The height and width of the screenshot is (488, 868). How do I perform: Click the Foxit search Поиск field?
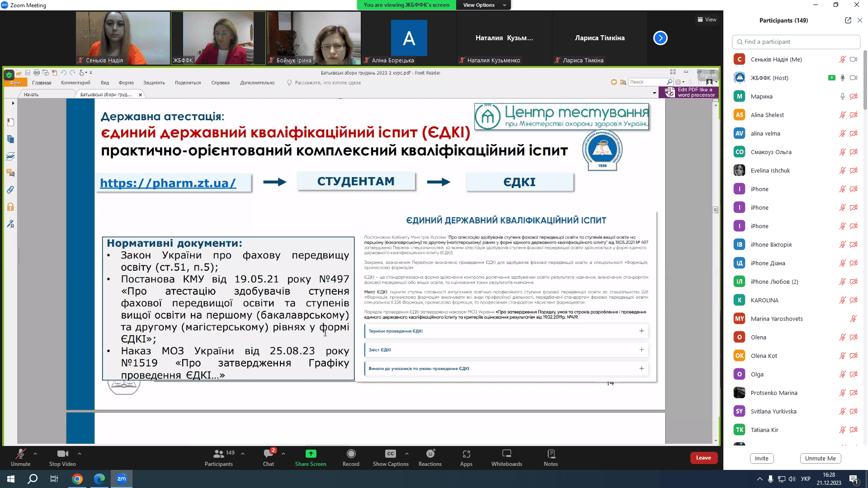click(x=647, y=82)
